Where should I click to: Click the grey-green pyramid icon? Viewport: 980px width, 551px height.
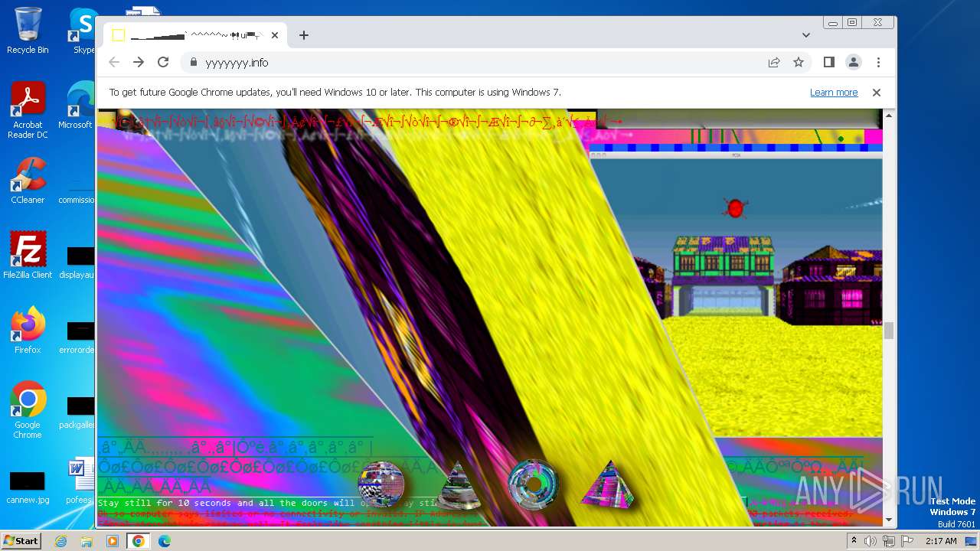click(x=459, y=485)
